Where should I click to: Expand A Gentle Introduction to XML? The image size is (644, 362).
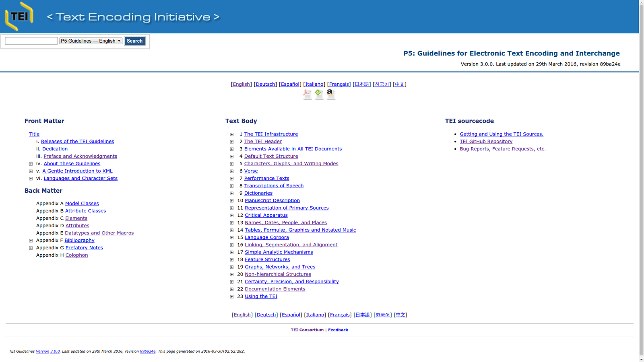click(x=31, y=171)
